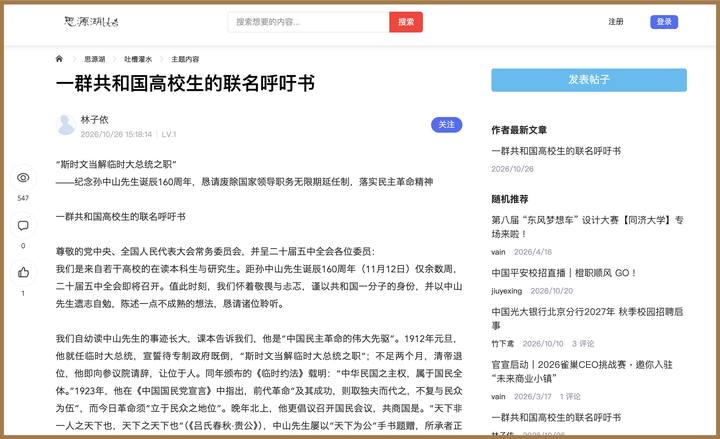
Task: Open 2026雀巢CEO挑战赛 post
Action: pyautogui.click(x=582, y=371)
